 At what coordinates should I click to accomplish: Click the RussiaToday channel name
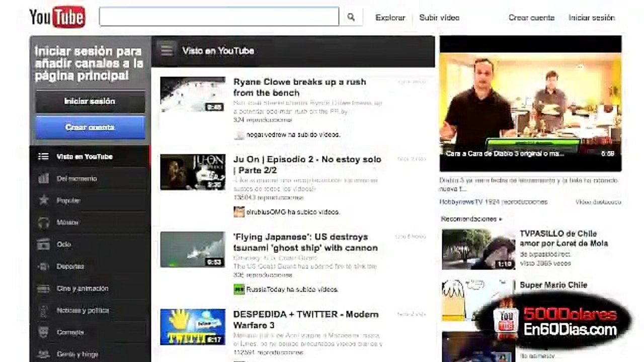coord(266,290)
